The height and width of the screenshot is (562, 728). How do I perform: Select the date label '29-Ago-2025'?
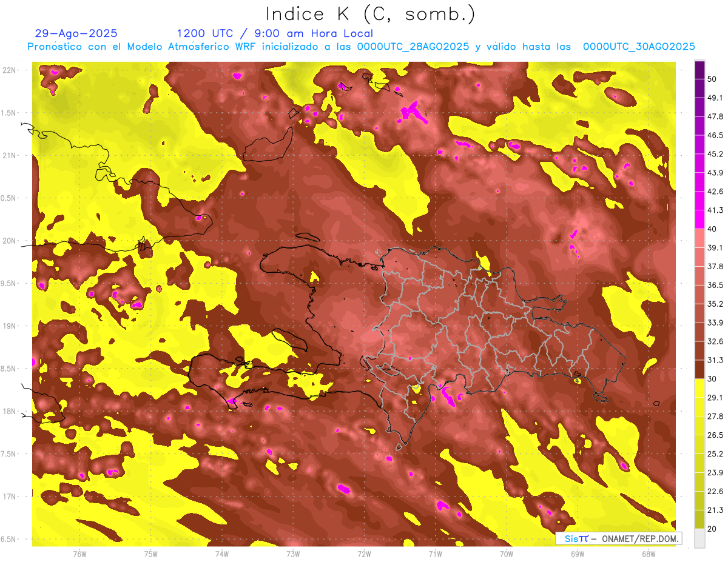click(76, 33)
